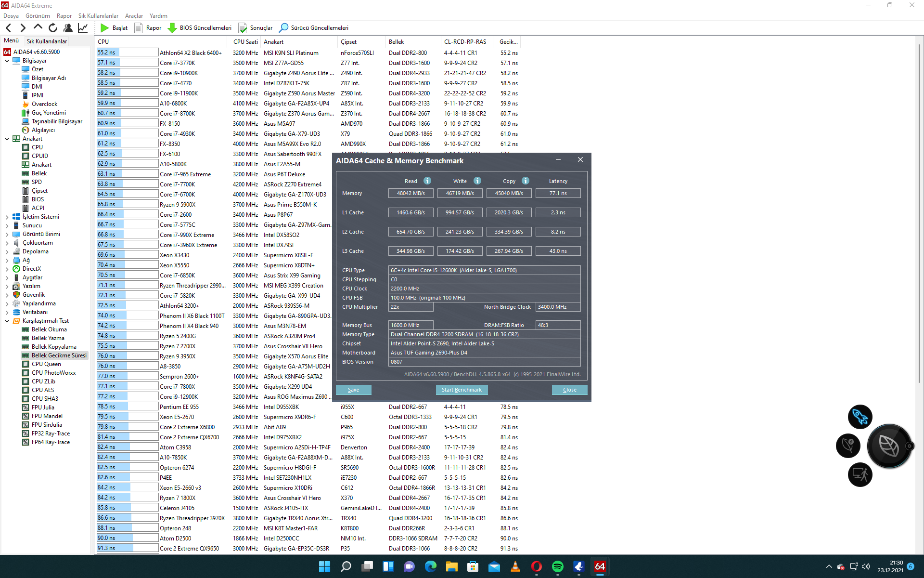Image resolution: width=924 pixels, height=578 pixels.
Task: Sort by CPU Saati column header
Action: (x=245, y=42)
